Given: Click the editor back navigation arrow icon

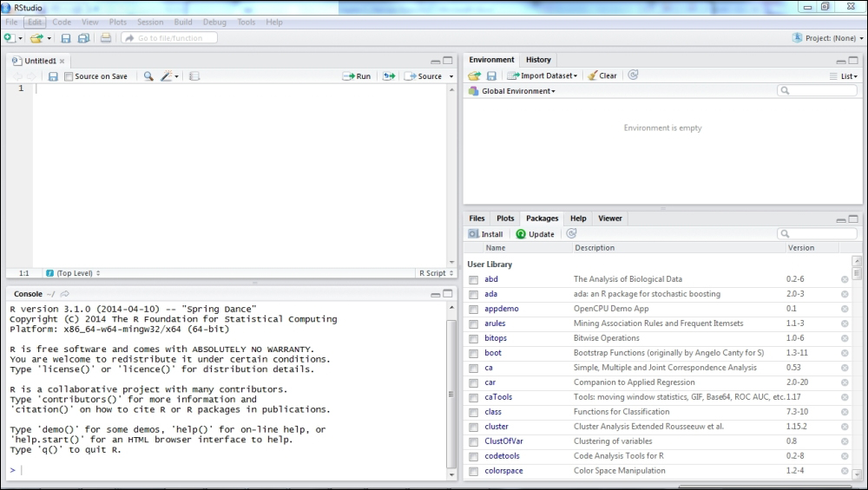Looking at the screenshot, I should [x=17, y=76].
